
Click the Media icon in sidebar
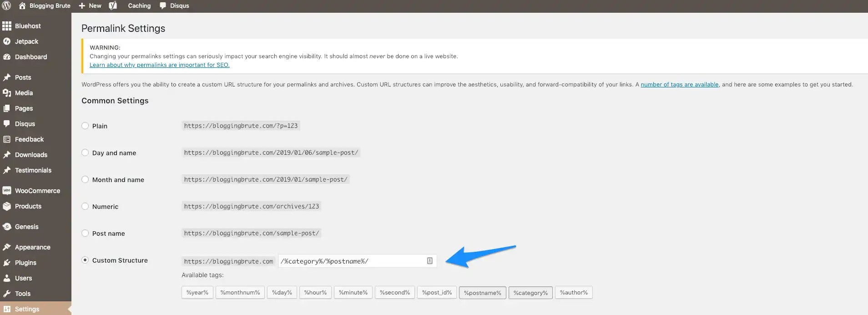coord(7,93)
